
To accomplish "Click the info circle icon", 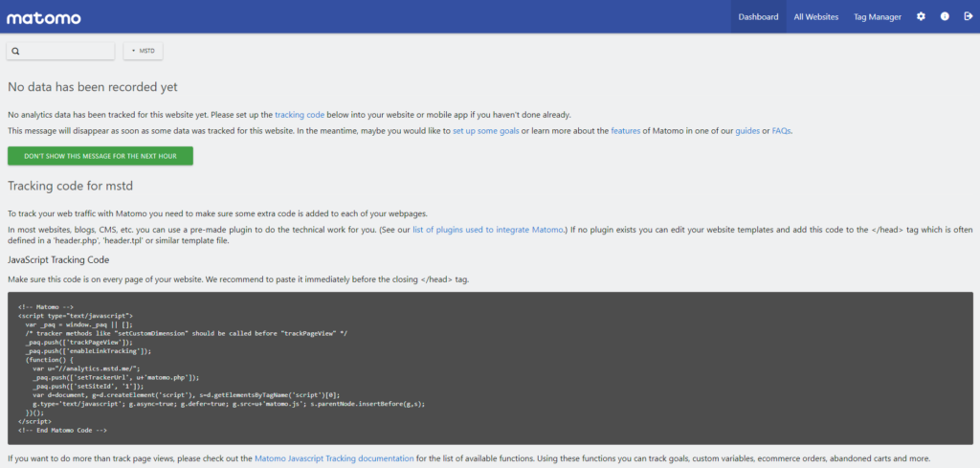I will [945, 17].
